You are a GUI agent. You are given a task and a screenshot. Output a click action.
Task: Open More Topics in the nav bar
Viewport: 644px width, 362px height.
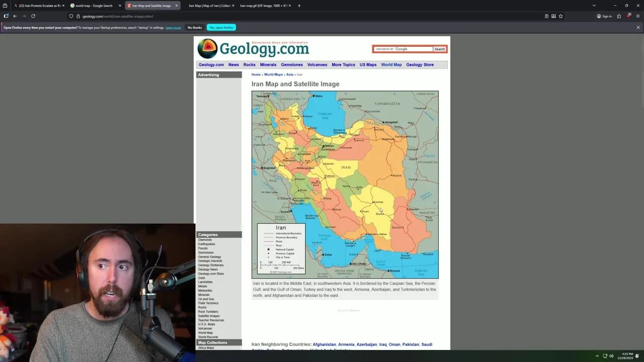pyautogui.click(x=343, y=64)
